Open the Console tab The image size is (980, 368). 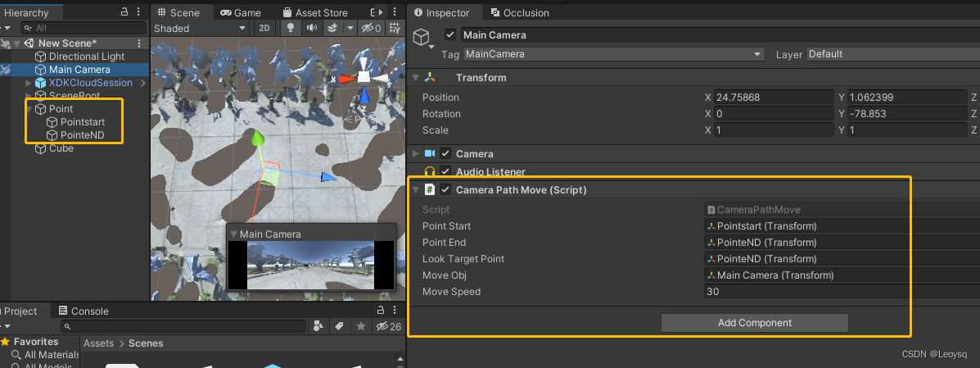coord(84,311)
